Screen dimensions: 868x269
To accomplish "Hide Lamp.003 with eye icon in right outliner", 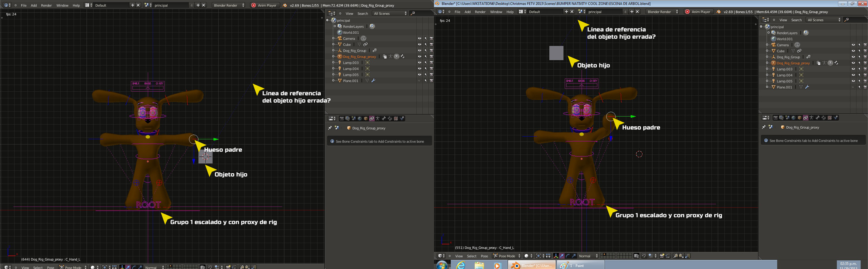I will pos(853,69).
